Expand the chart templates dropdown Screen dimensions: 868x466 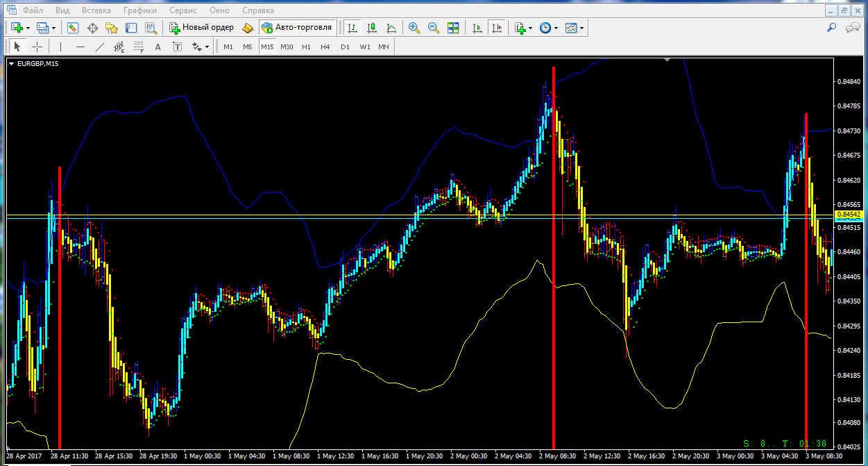(581, 28)
